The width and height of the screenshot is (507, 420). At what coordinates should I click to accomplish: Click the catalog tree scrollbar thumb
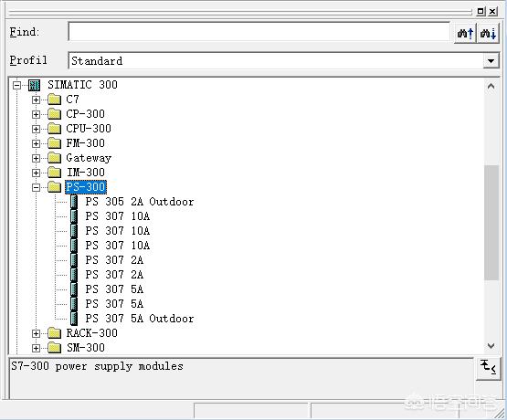[x=491, y=223]
